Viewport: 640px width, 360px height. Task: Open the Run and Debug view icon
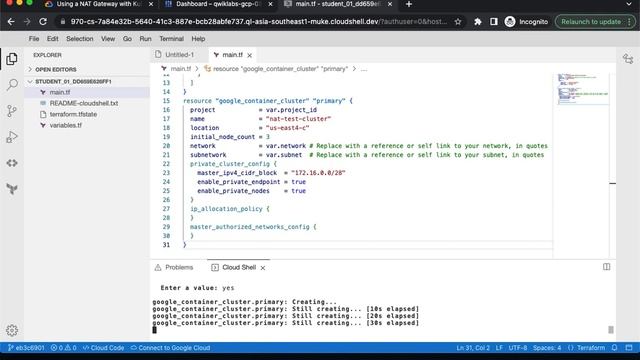coord(12,137)
